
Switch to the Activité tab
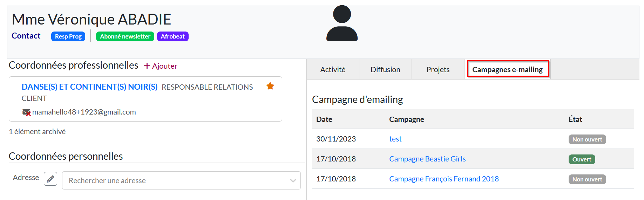[333, 69]
